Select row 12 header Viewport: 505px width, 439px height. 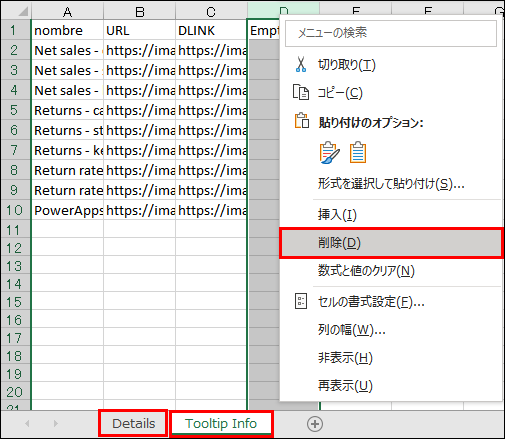click(15, 248)
